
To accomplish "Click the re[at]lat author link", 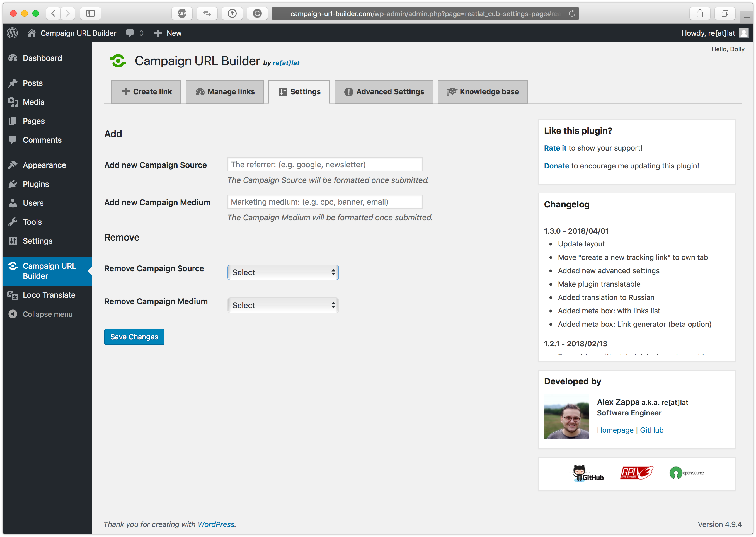I will coord(286,63).
